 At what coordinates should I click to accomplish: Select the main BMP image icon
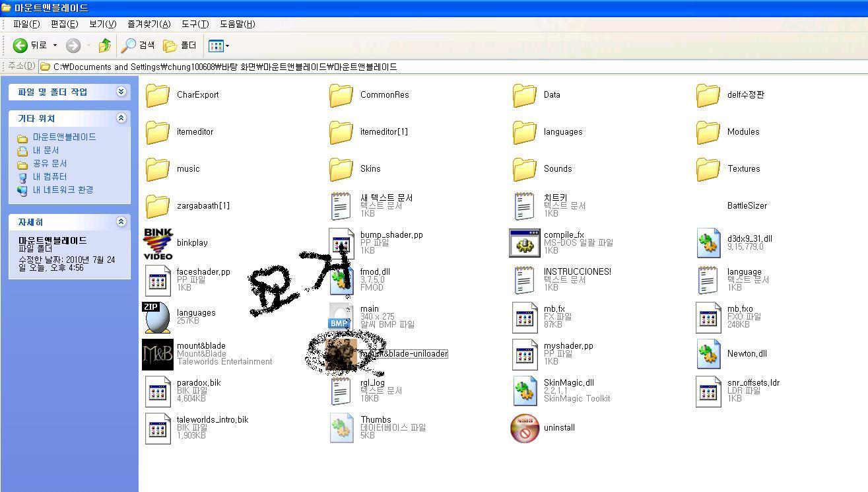pos(341,317)
